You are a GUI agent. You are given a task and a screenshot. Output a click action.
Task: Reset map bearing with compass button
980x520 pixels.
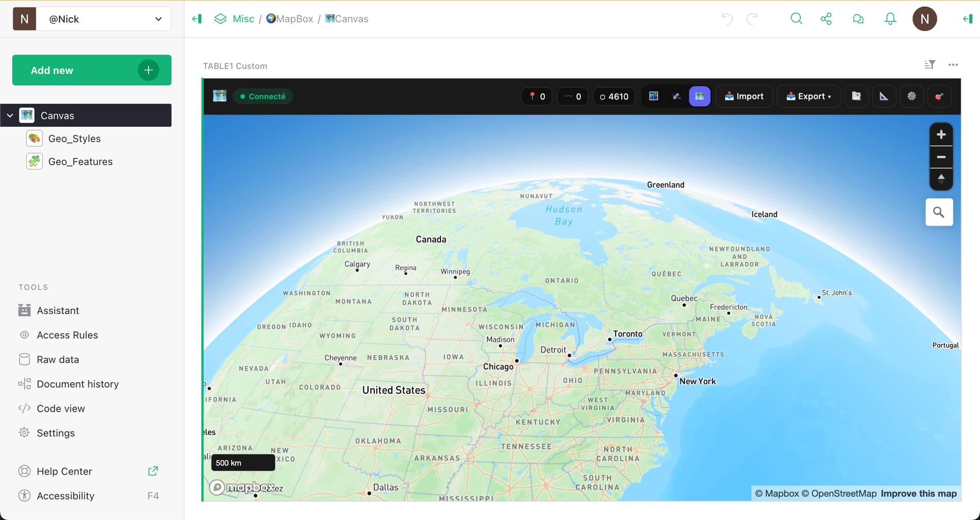coord(941,179)
